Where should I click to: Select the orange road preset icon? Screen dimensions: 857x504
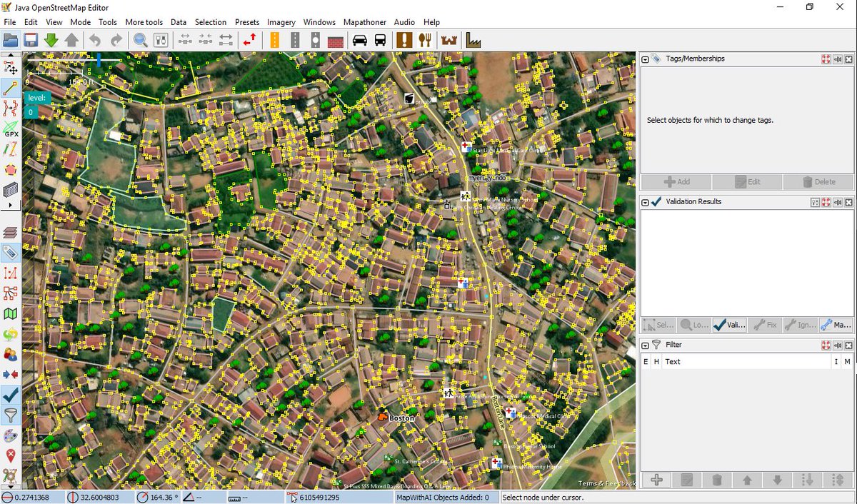pos(274,40)
